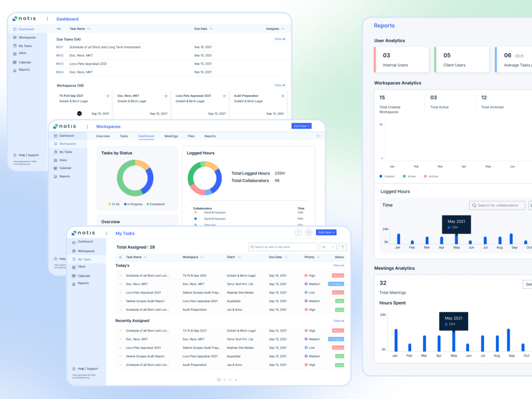Click funnel filter icon in My Tasks

click(343, 247)
